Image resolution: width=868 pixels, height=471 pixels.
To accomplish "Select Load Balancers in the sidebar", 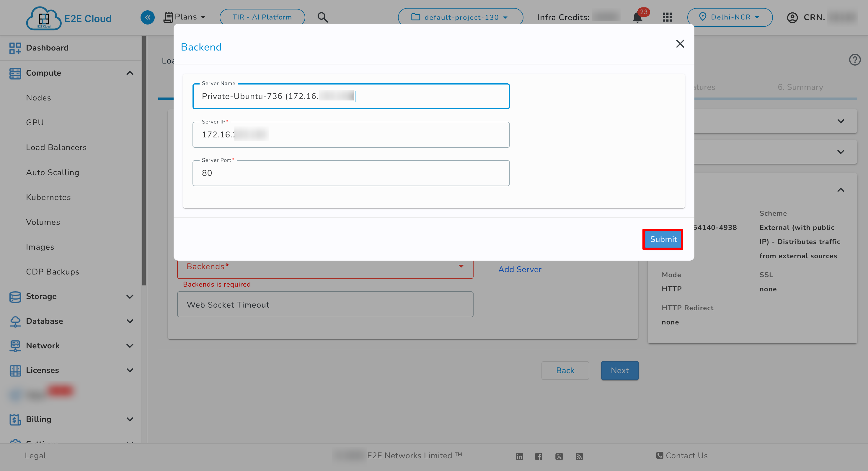I will (x=56, y=147).
